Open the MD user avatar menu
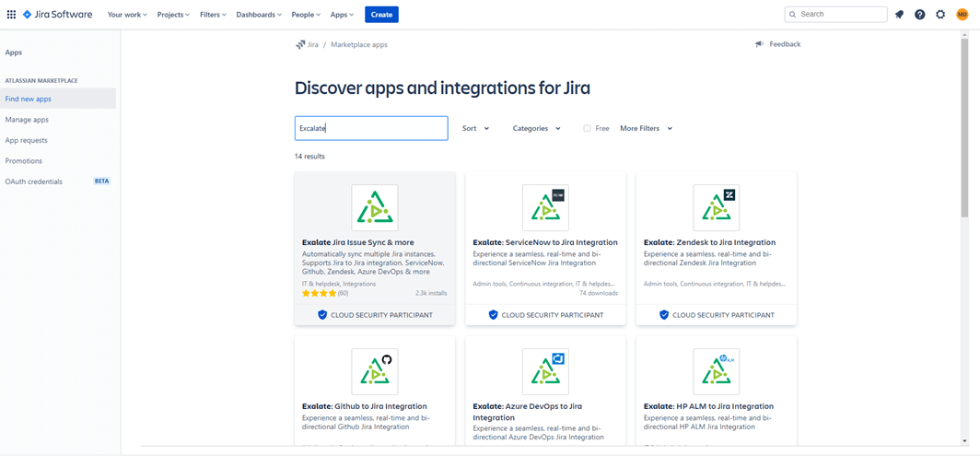Image resolution: width=980 pixels, height=456 pixels. tap(962, 15)
